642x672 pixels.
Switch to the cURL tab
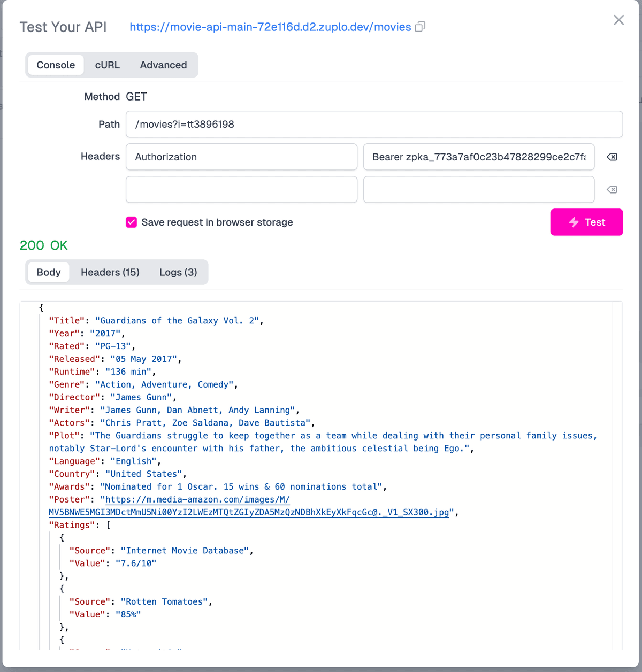click(x=107, y=65)
